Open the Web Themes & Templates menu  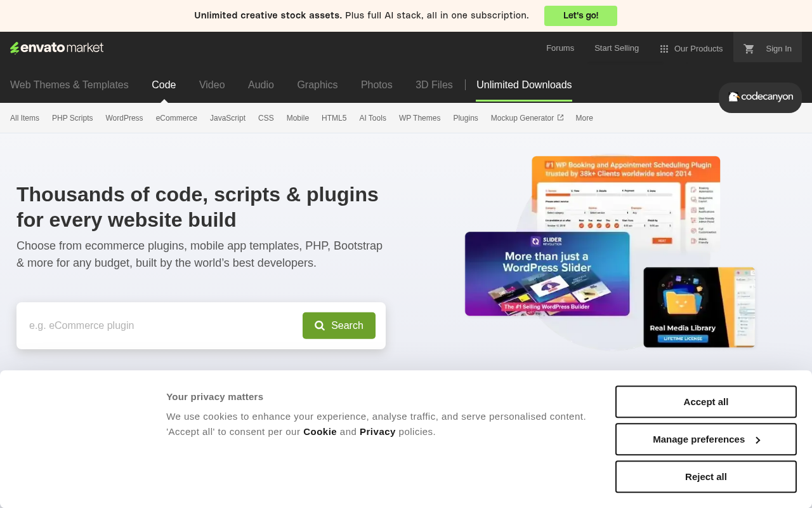pyautogui.click(x=69, y=85)
